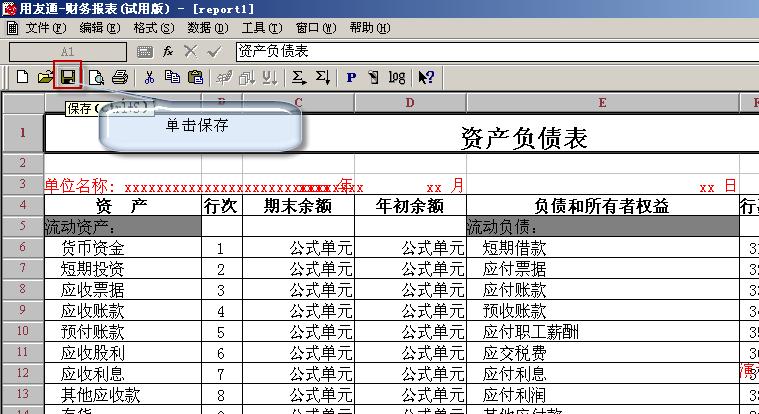
Task: Select row 2 header
Action: coord(23,163)
